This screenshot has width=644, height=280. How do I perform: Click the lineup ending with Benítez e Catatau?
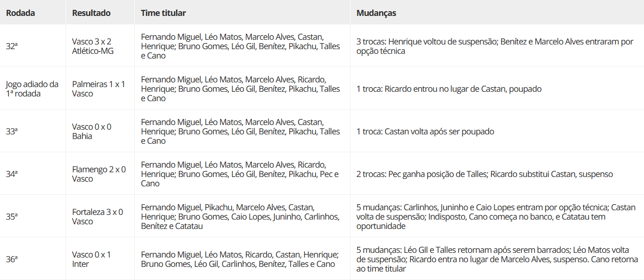coord(240,217)
